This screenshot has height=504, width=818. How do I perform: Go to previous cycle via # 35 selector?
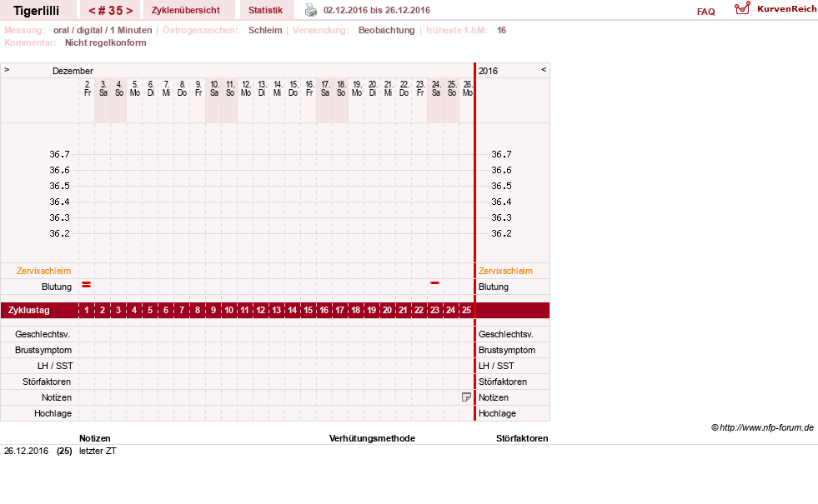[x=92, y=11]
